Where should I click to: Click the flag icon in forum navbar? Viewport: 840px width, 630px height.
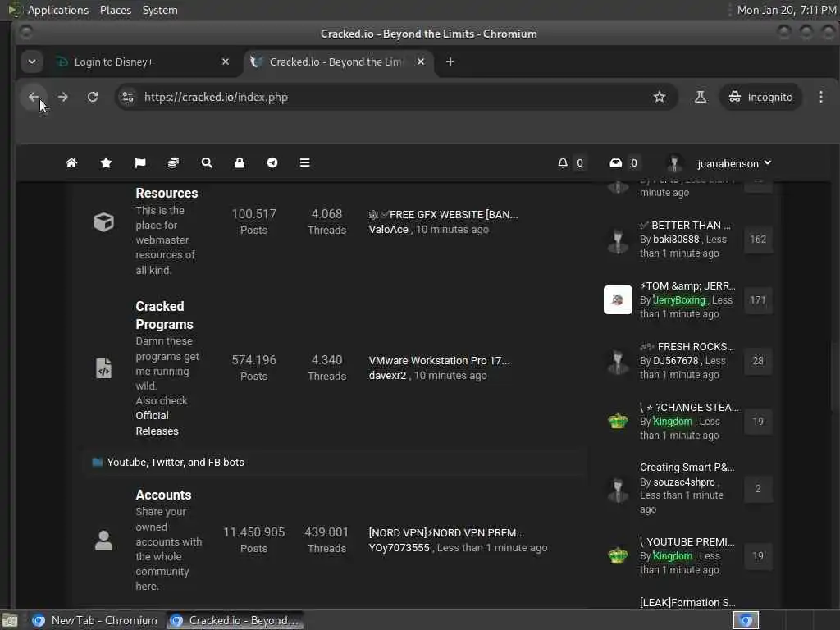coord(140,163)
